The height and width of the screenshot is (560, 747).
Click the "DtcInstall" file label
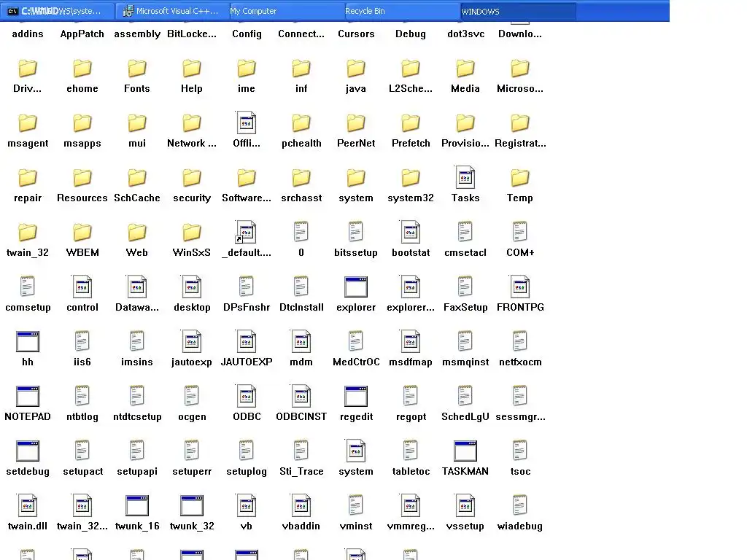(x=301, y=308)
